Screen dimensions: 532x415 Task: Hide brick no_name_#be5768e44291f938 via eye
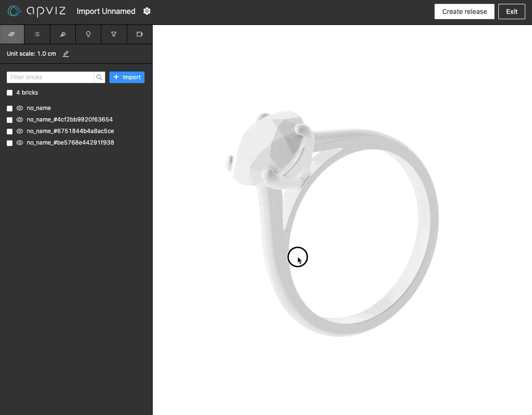tap(20, 143)
